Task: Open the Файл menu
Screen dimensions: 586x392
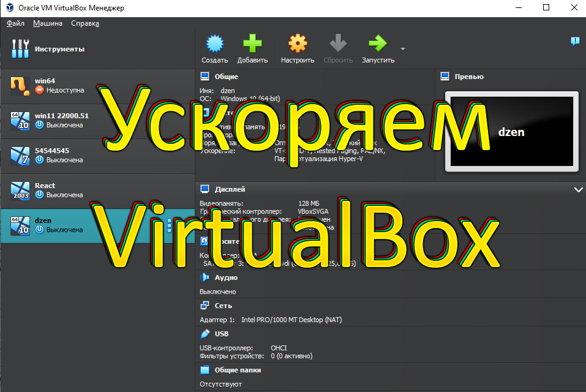Action: point(15,23)
